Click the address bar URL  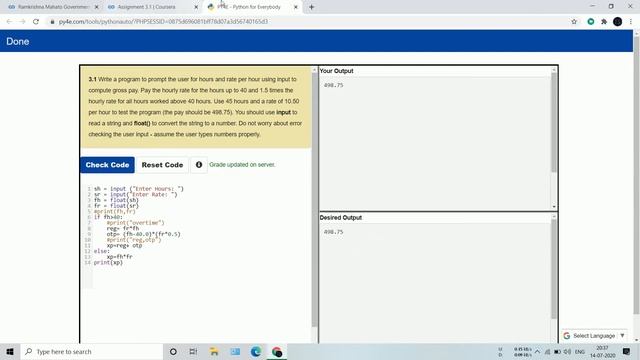coord(163,22)
